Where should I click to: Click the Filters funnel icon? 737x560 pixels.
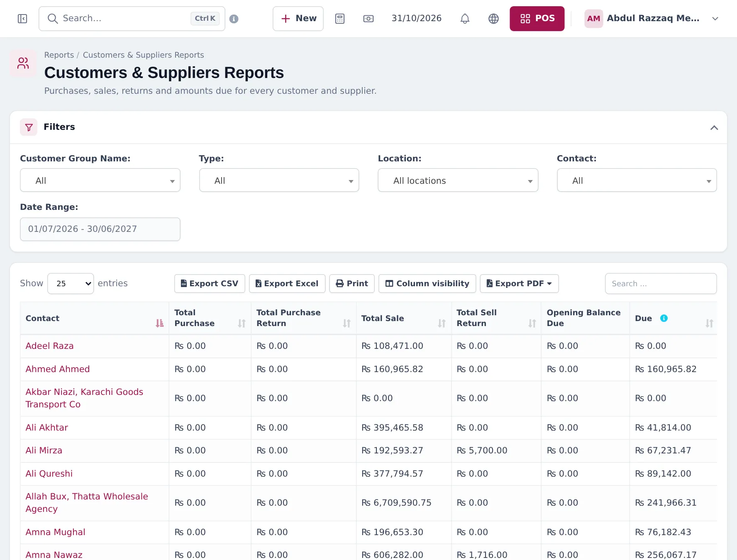[x=29, y=127]
